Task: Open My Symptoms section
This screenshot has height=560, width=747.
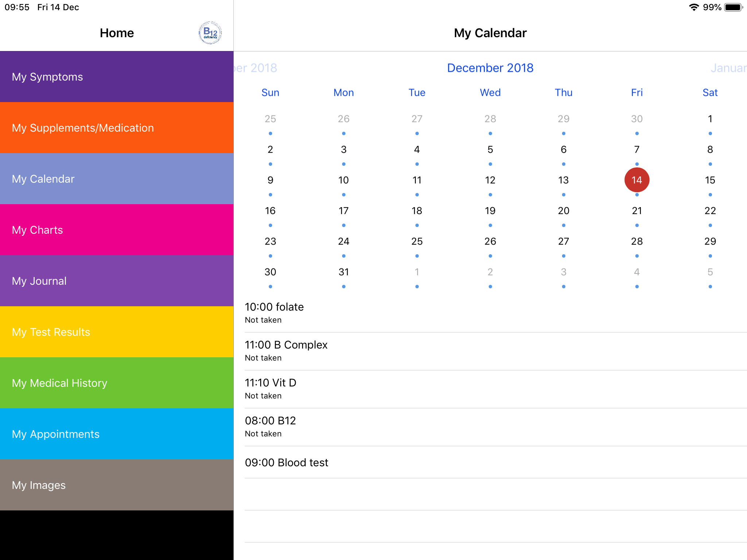Action: coord(117,77)
